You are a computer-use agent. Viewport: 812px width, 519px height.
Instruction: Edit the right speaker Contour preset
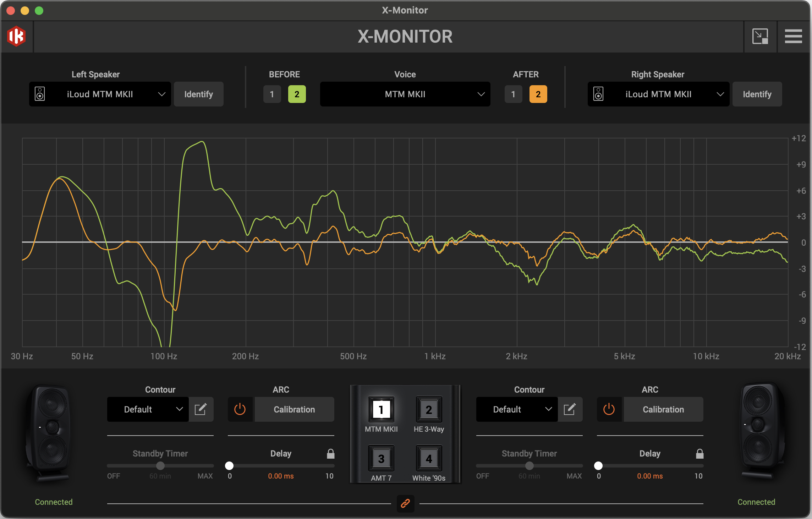[570, 409]
